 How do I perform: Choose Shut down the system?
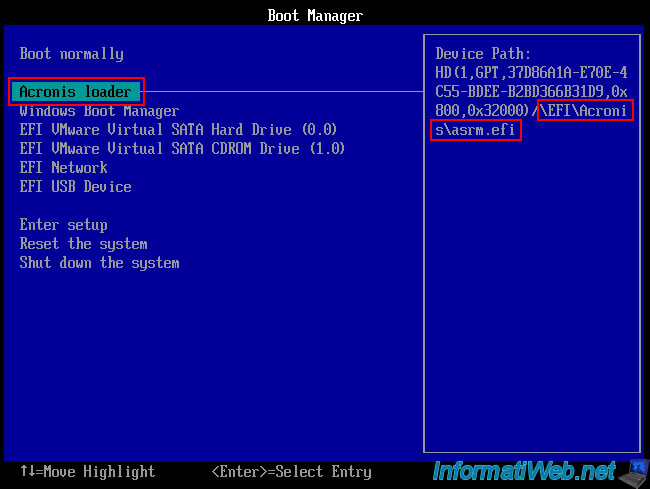[100, 263]
